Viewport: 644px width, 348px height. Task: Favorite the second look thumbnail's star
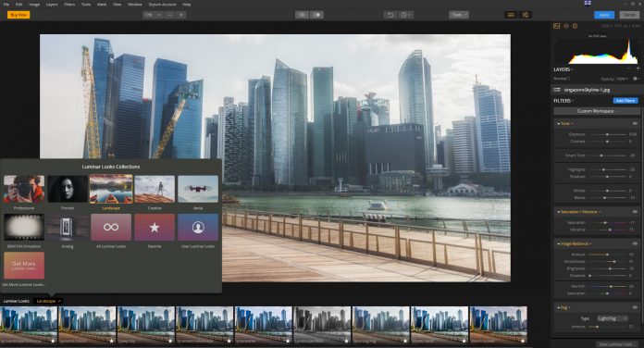point(112,341)
